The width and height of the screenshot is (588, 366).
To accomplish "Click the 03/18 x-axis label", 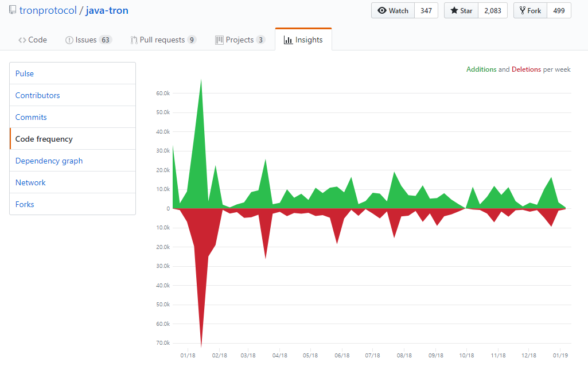I will [x=248, y=355].
